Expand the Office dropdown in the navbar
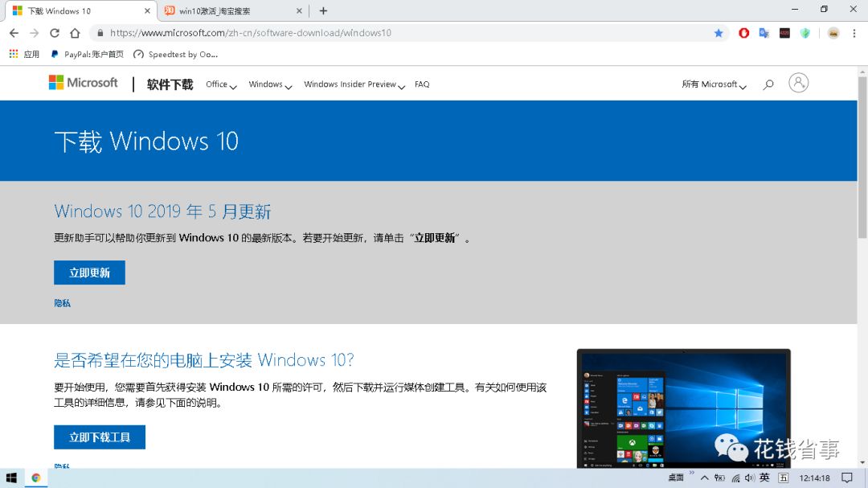868x488 pixels. point(219,83)
